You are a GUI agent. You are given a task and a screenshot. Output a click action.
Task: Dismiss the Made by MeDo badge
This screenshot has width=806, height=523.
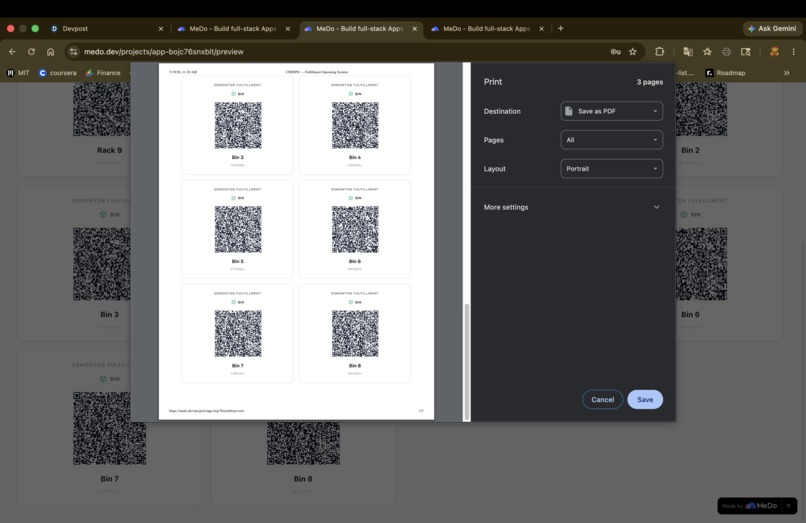[x=789, y=506]
